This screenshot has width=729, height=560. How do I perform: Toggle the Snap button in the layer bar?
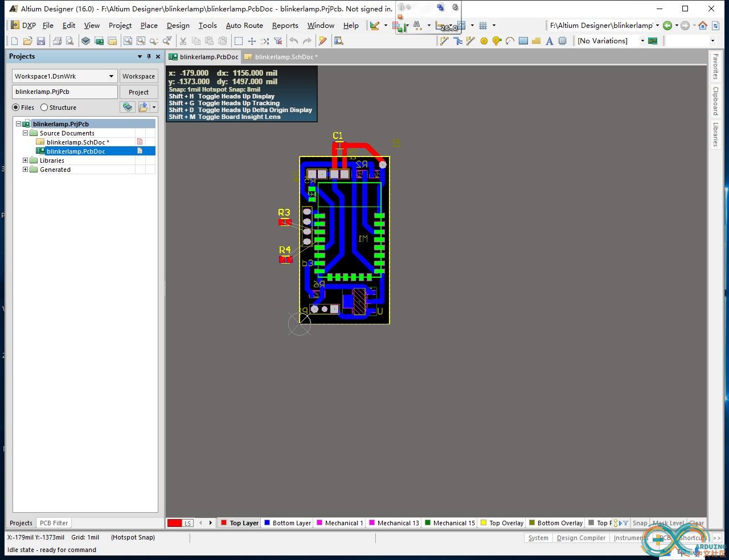coord(640,523)
